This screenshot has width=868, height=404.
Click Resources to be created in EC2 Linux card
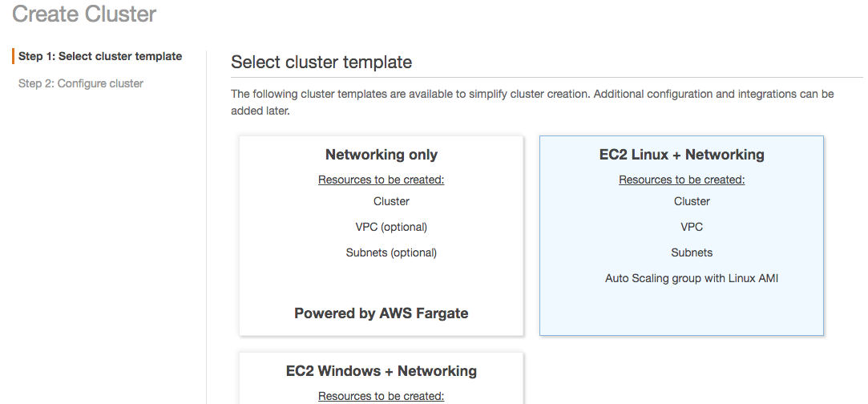pyautogui.click(x=682, y=180)
